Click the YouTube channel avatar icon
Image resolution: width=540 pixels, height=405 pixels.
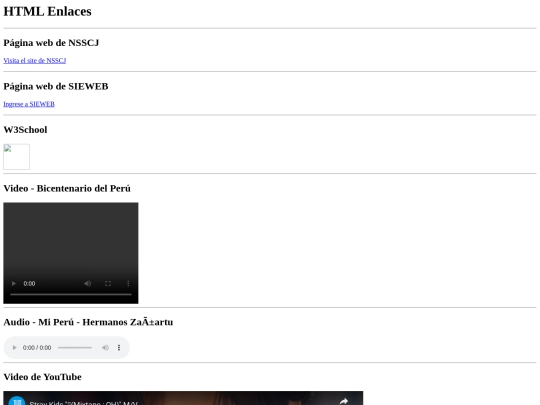(x=17, y=401)
